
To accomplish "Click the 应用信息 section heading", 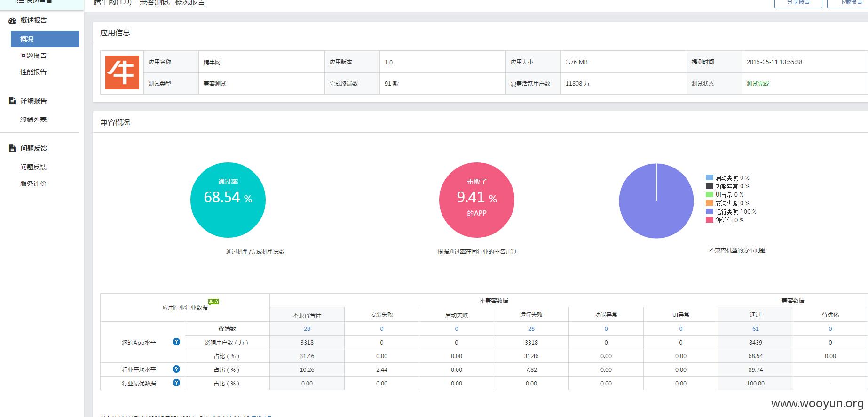I will pyautogui.click(x=115, y=32).
